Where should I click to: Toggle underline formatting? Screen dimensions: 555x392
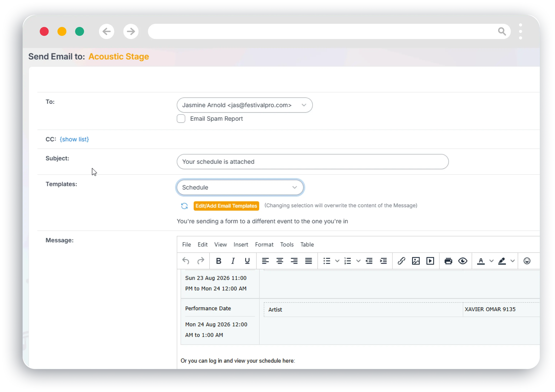tap(247, 261)
